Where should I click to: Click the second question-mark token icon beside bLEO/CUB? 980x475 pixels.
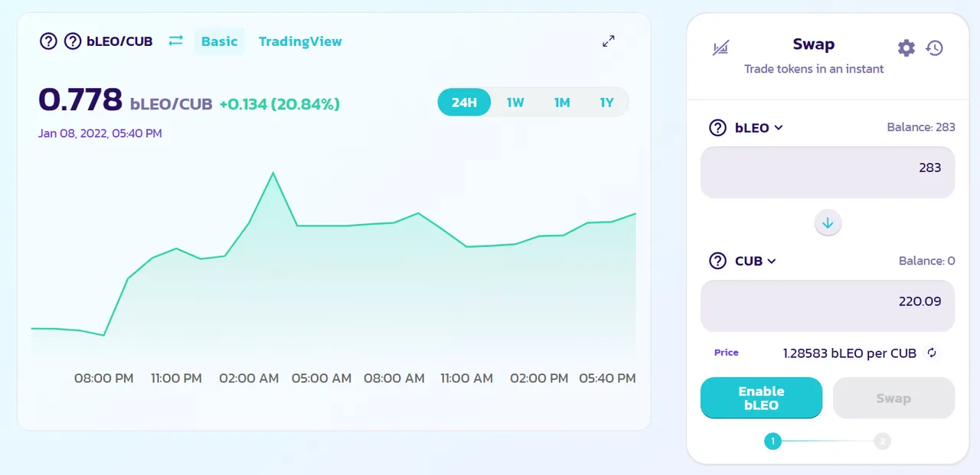[73, 41]
